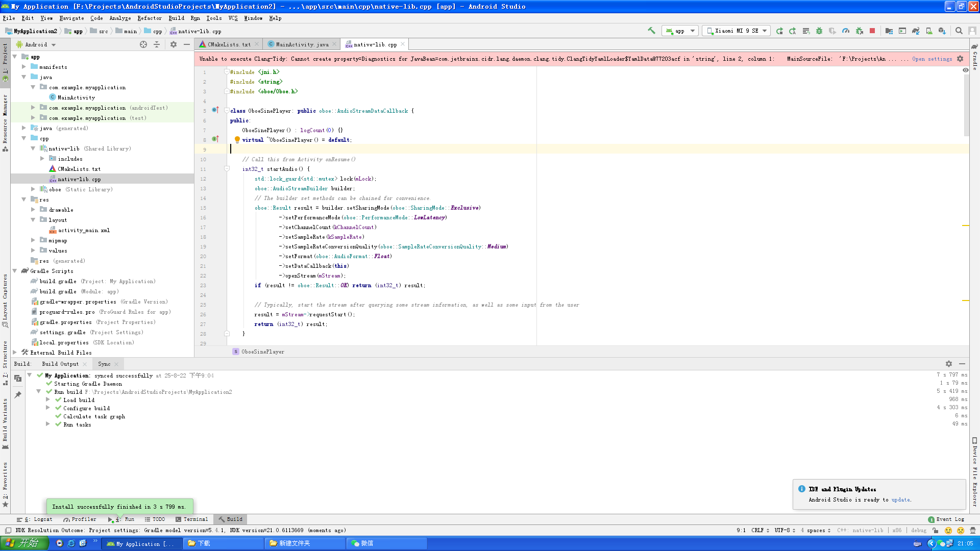Select activity_main.xml in the project tree
Viewport: 980px width, 551px height.
pyautogui.click(x=83, y=230)
